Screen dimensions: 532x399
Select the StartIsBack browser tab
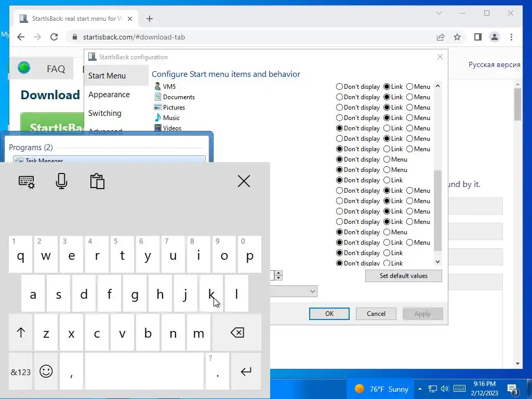pyautogui.click(x=76, y=19)
